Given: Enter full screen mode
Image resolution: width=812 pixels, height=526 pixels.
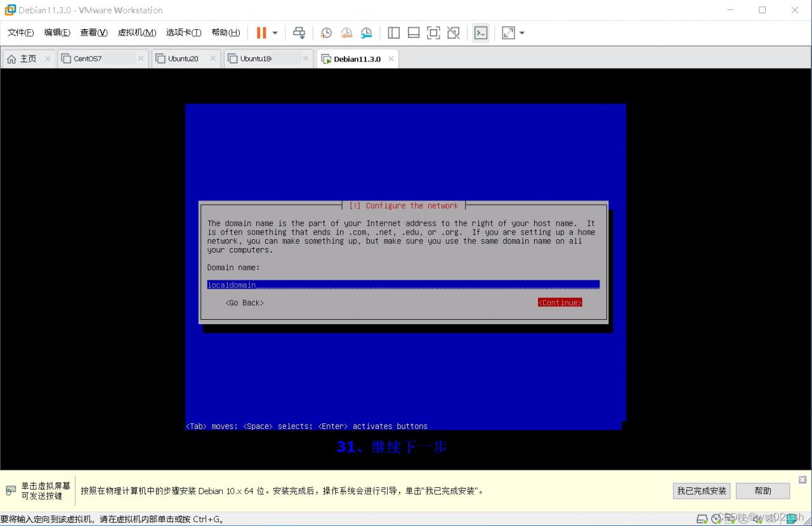Looking at the screenshot, I should point(433,33).
